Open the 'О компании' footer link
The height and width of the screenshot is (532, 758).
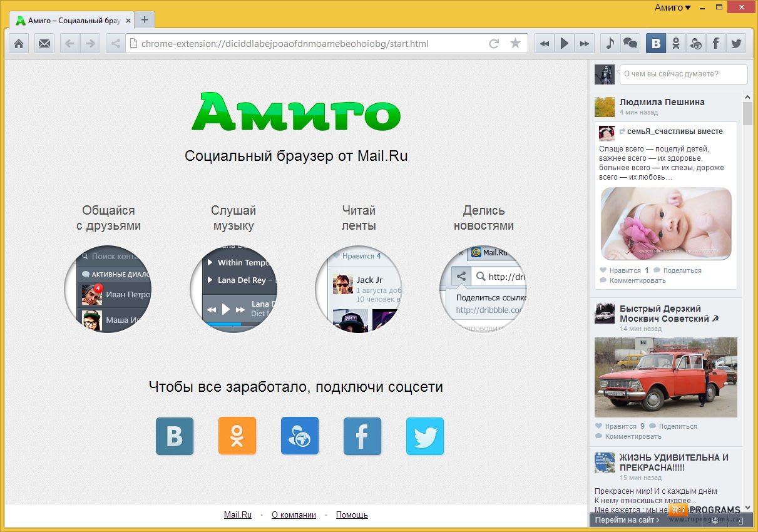[294, 515]
